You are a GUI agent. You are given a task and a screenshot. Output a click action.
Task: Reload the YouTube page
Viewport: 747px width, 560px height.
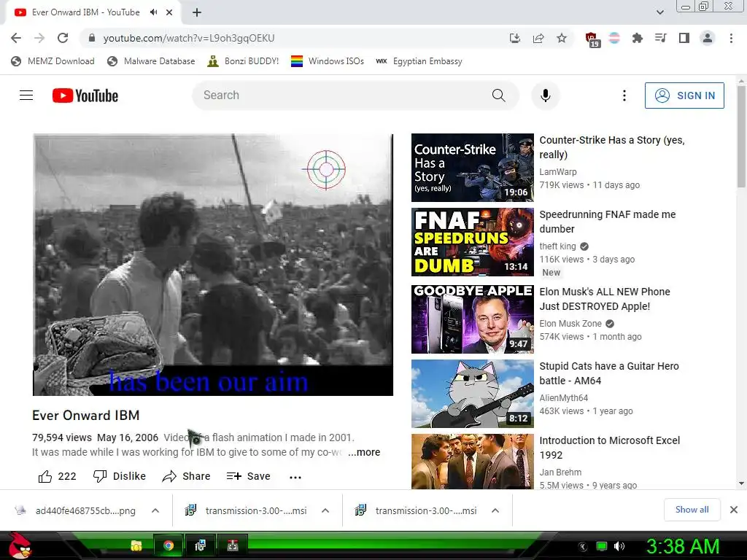(63, 38)
